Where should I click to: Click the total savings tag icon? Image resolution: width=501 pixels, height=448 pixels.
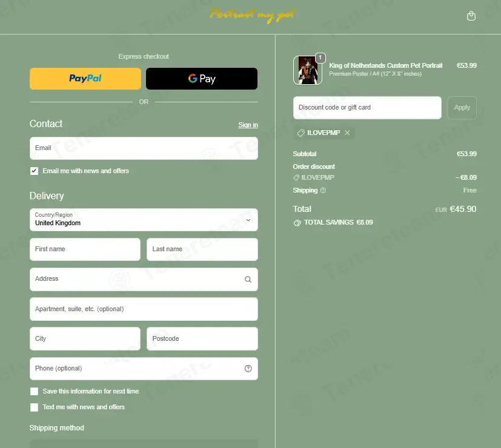[x=297, y=223]
